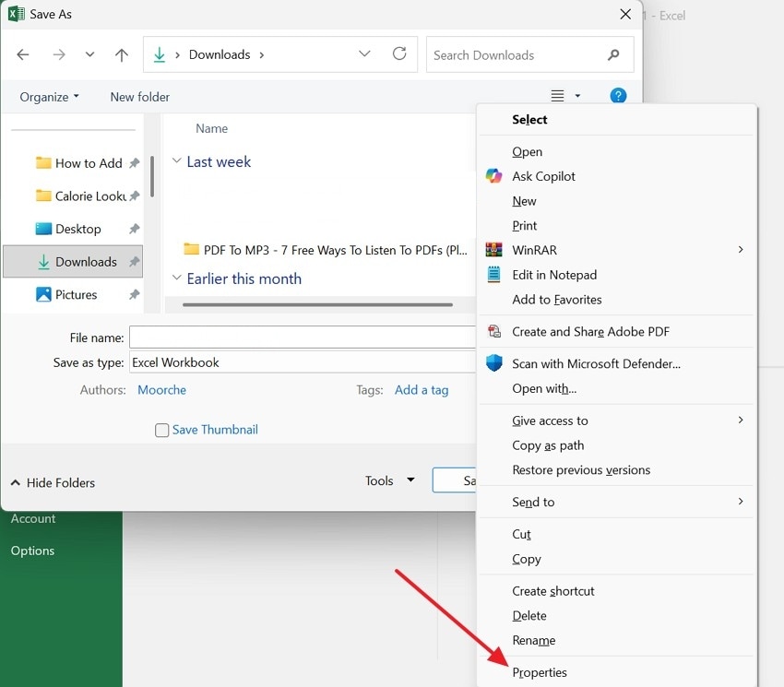Viewport: 784px width, 687px height.
Task: Click the File name input field
Action: click(303, 338)
